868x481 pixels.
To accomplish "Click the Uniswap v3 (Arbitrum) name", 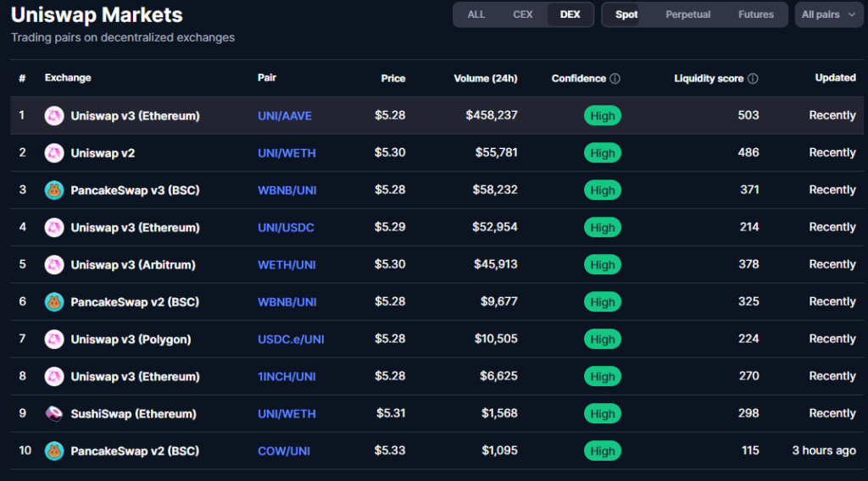I will [133, 265].
